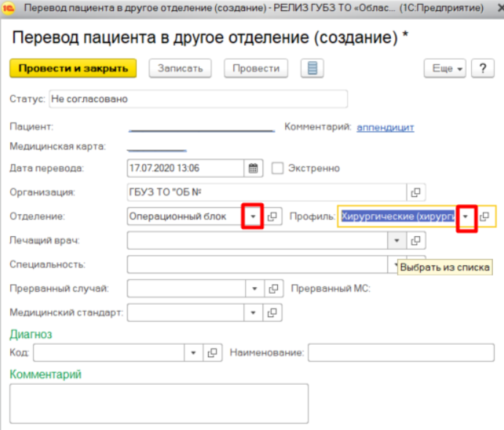Click open-form icon beside Отделение field
This screenshot has height=430, width=504.
coord(274,216)
